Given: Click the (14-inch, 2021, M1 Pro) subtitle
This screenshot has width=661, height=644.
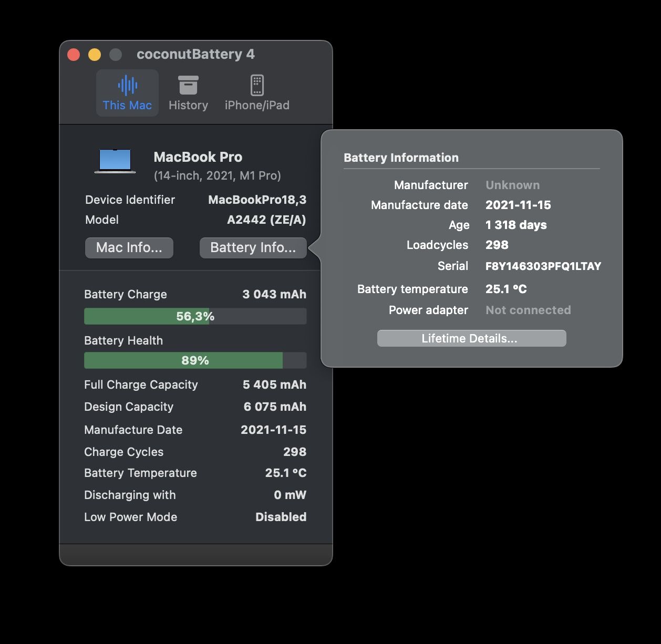Looking at the screenshot, I should coord(217,175).
